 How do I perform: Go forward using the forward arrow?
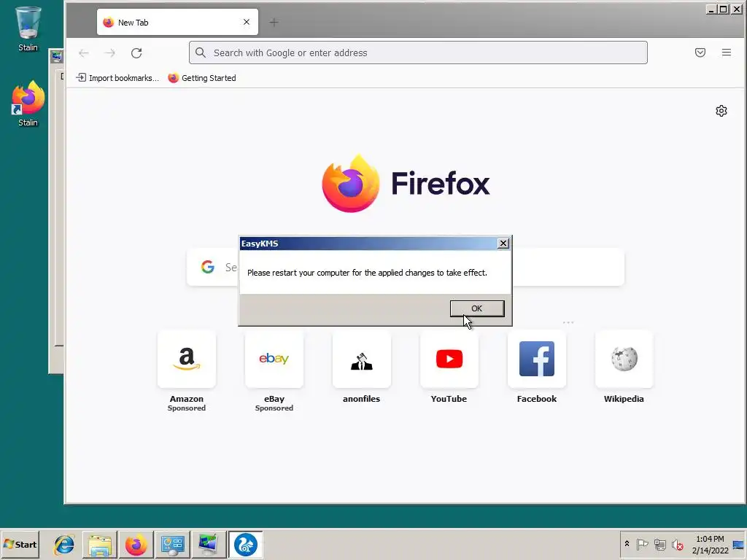coord(110,52)
